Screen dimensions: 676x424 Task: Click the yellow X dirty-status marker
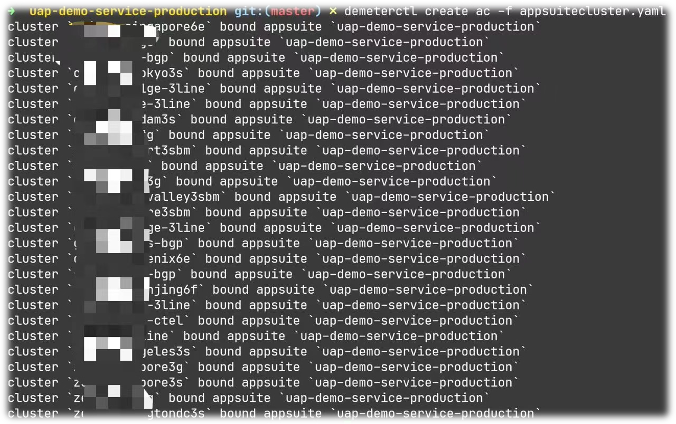point(333,11)
